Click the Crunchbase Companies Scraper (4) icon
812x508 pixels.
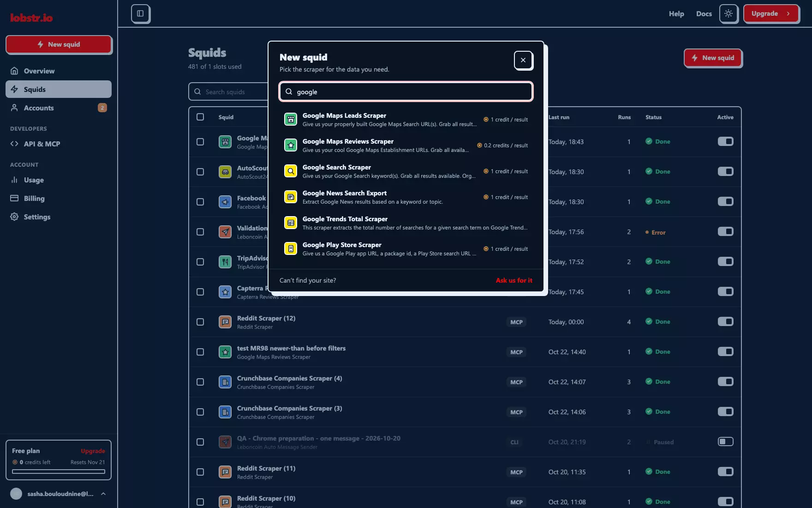[225, 382]
